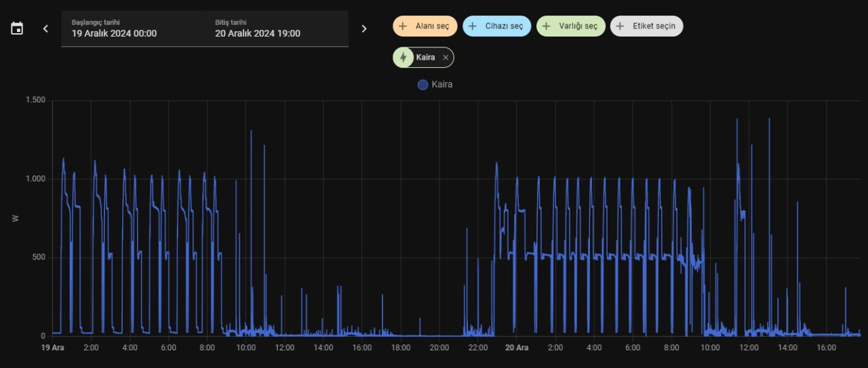Click the plus icon on Varlığı seç
The width and height of the screenshot is (868, 368).
[x=547, y=26]
